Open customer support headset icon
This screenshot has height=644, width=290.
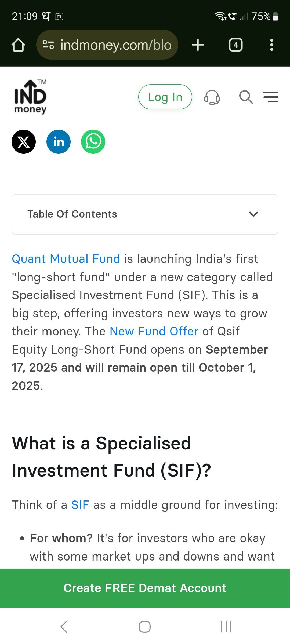pyautogui.click(x=212, y=97)
